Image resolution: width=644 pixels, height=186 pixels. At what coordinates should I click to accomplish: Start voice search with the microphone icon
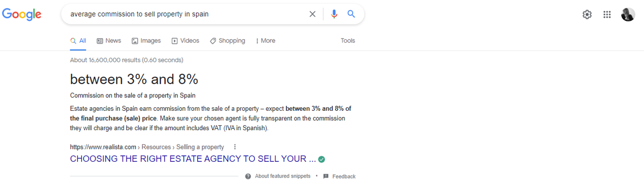point(334,14)
